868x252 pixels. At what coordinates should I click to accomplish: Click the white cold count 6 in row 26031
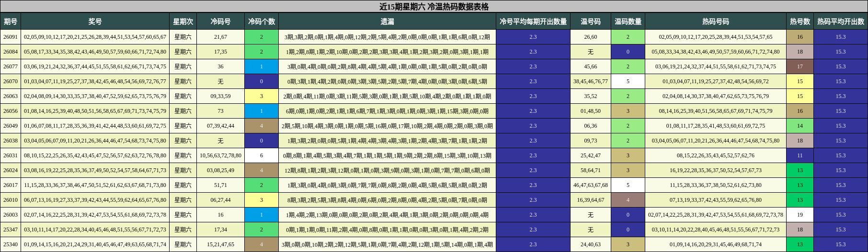point(262,155)
